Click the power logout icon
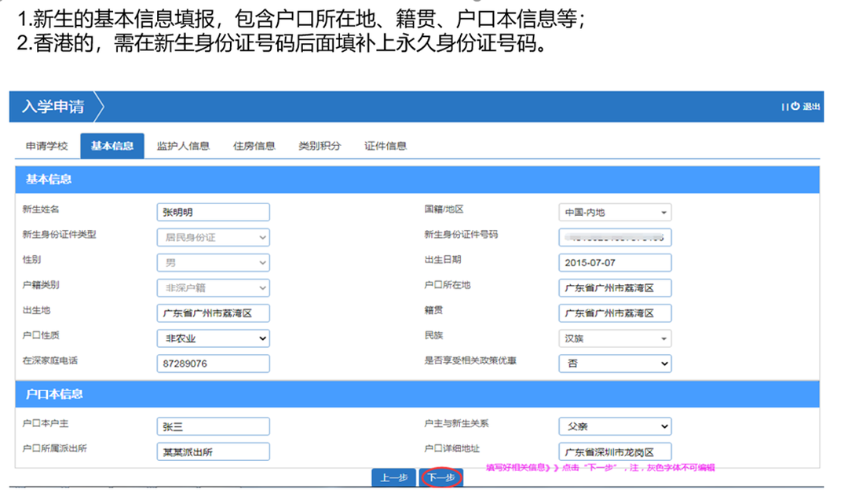The height and width of the screenshot is (504, 848). coord(797,107)
